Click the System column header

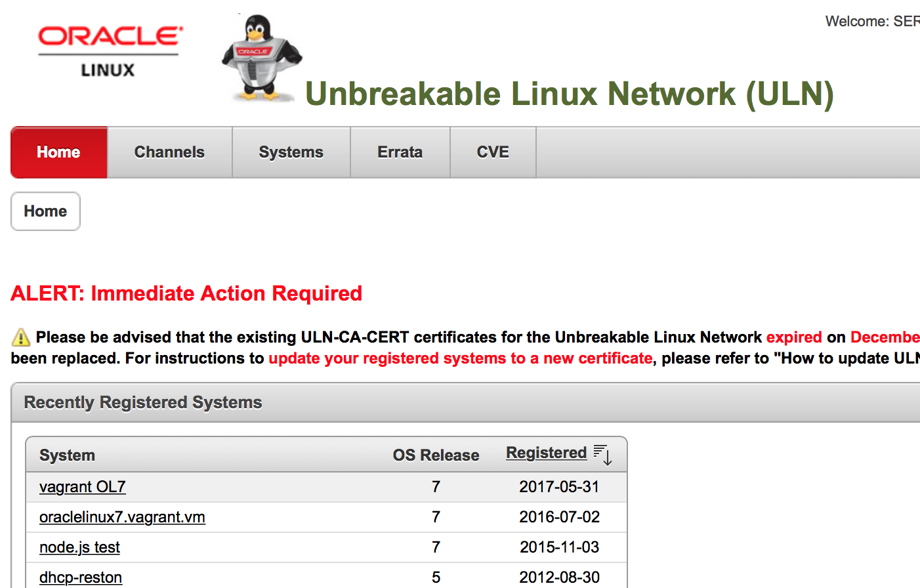[x=67, y=455]
